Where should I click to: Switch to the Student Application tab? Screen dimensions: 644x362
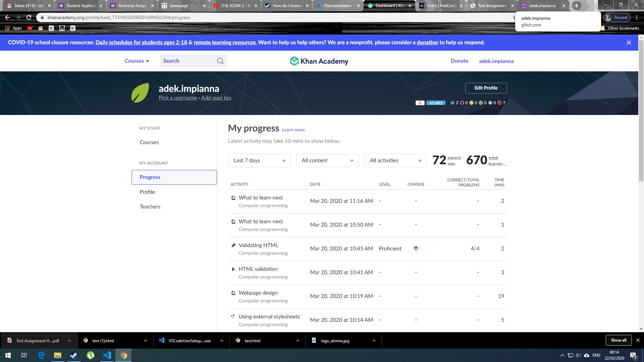(x=80, y=6)
